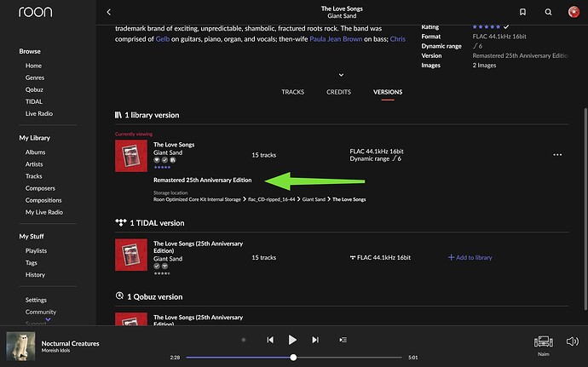Screen dimensions: 588x367
Task: Skip to the next track
Action: (x=314, y=340)
